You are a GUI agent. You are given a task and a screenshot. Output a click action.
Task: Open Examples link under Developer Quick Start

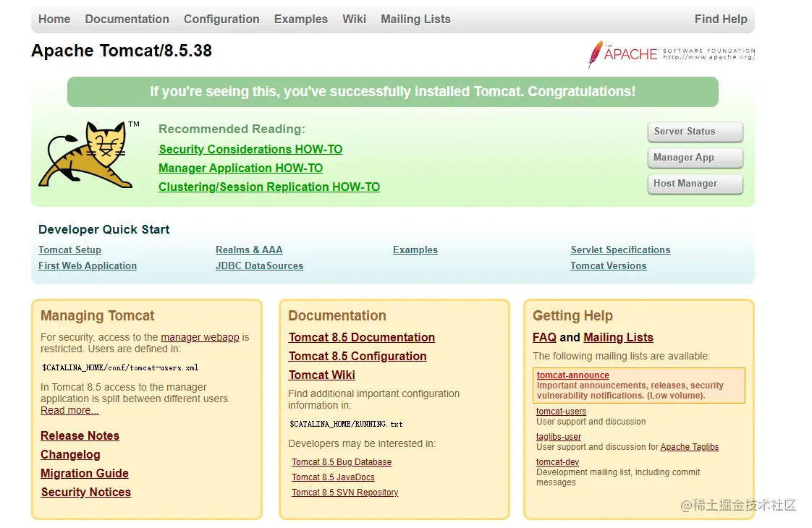415,250
